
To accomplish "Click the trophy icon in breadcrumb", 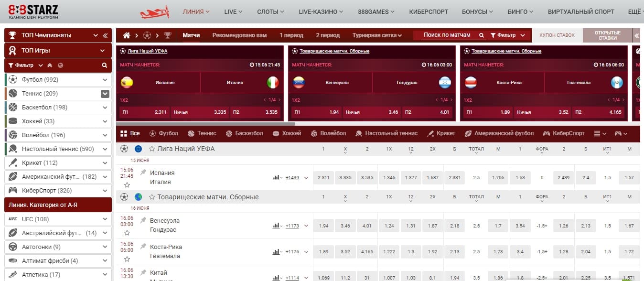I will tap(167, 35).
